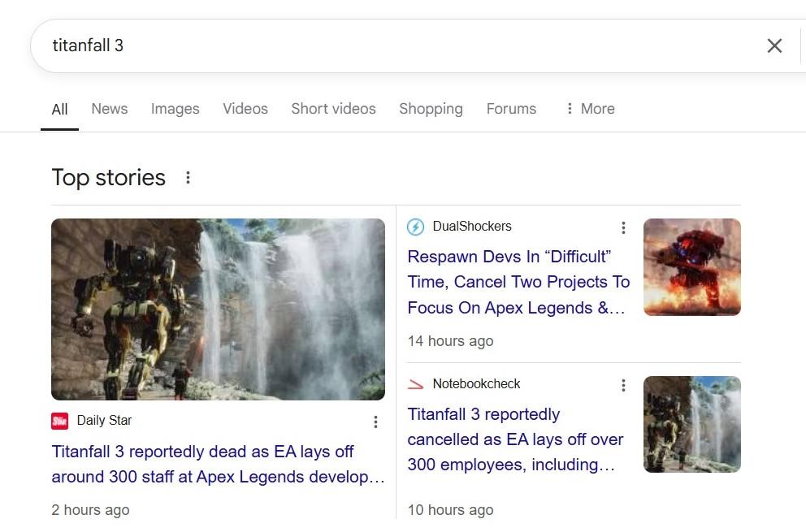806x532 pixels.
Task: Click the '14 hours ago' timestamp
Action: click(450, 341)
